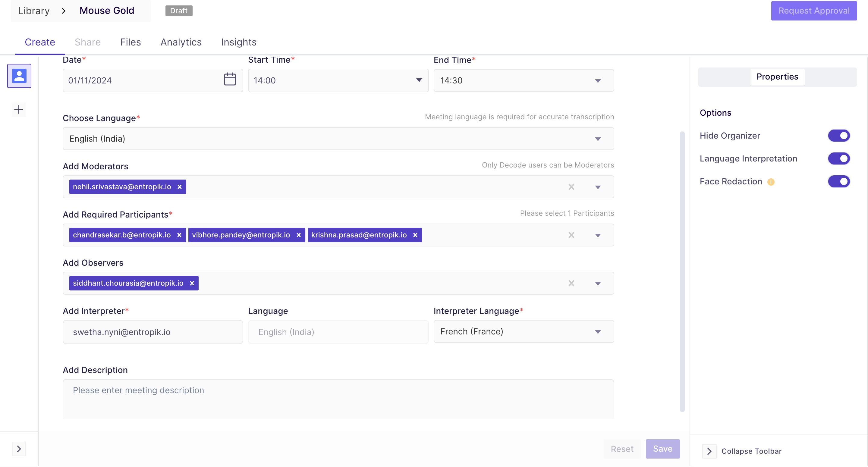The image size is (868, 467).
Task: Remove siddhant.chourasia@entropik.io observer tag
Action: click(192, 284)
